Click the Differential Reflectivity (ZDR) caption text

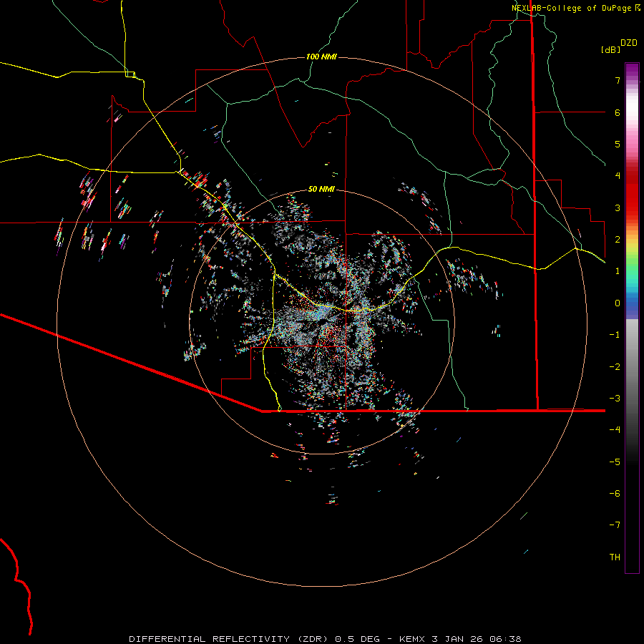230,639
